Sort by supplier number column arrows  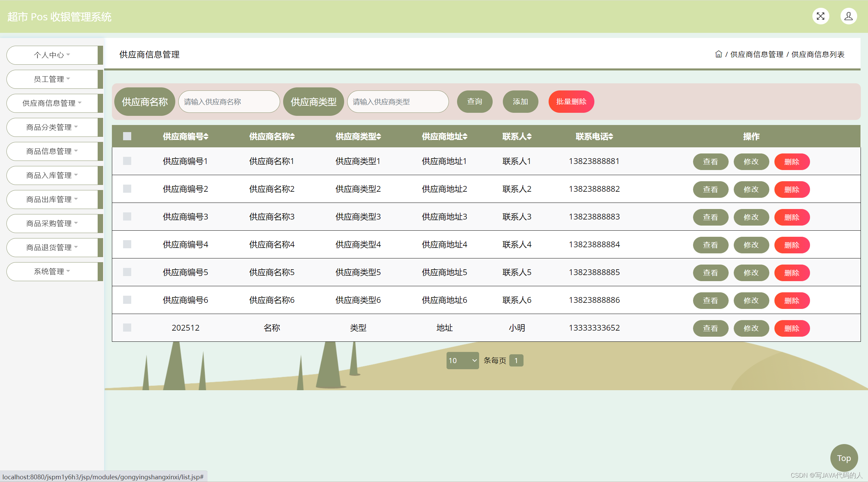(206, 137)
